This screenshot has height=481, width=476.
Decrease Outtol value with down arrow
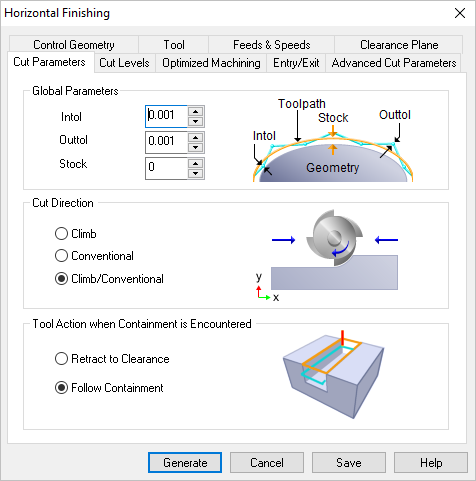(196, 147)
